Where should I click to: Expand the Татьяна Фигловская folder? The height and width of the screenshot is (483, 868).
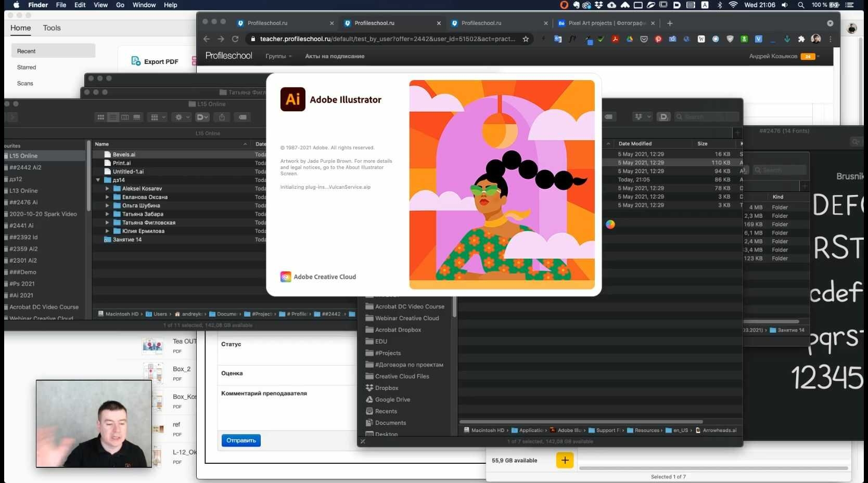click(x=107, y=223)
